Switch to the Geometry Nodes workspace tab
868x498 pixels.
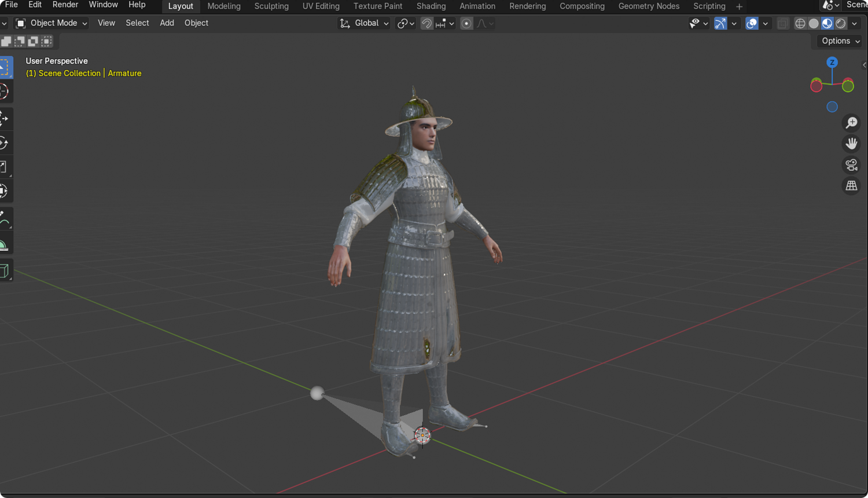pos(649,6)
